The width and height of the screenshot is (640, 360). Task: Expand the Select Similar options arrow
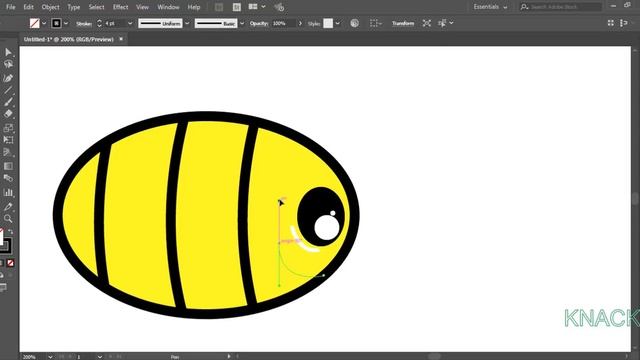(451, 23)
